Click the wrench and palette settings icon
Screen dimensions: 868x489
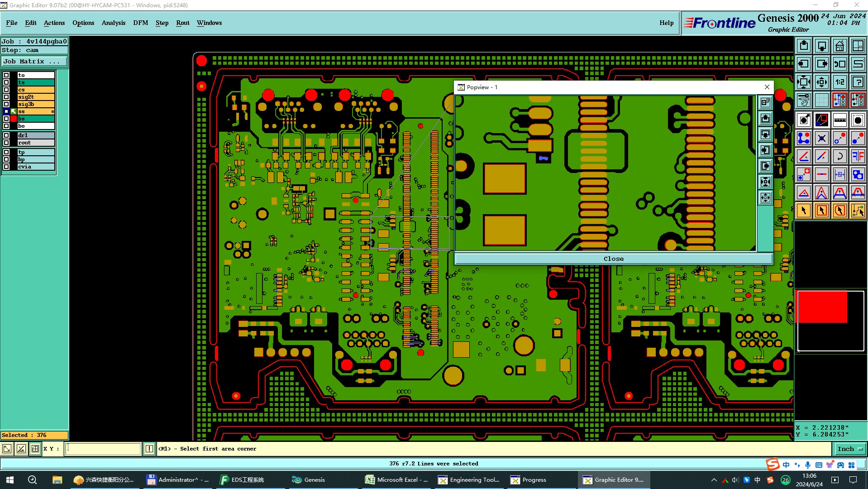pos(803,100)
